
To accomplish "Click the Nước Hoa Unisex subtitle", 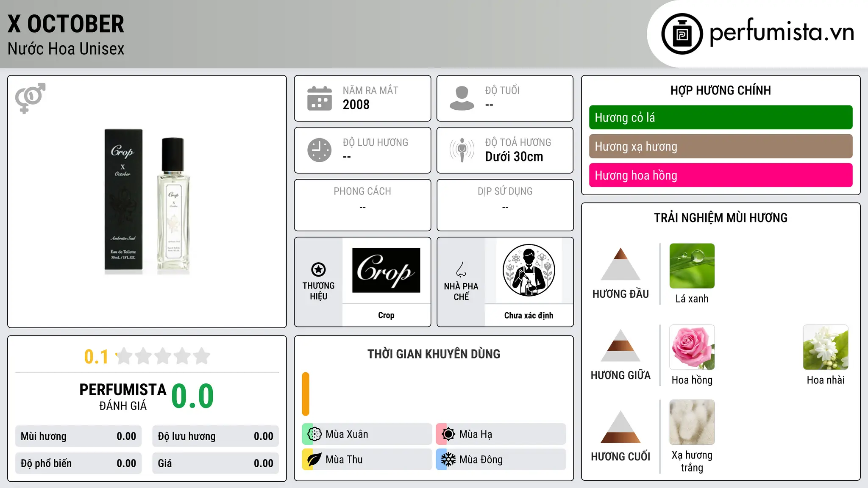I will tap(66, 49).
